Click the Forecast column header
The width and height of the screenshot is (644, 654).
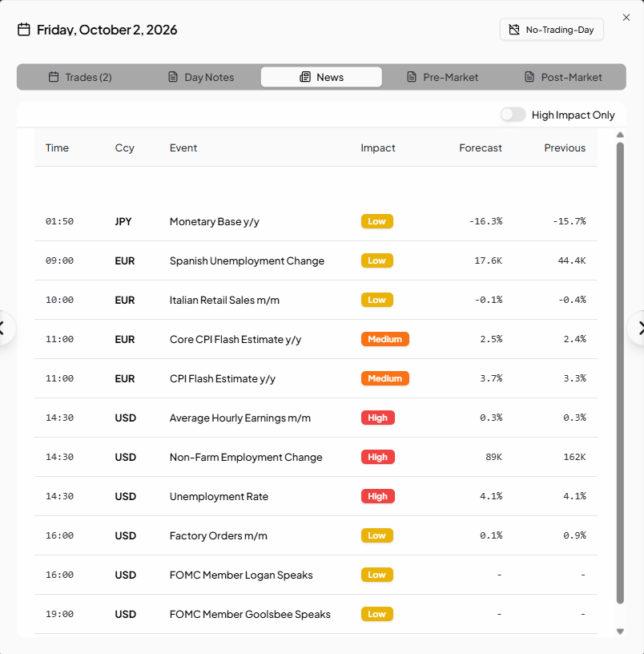click(x=481, y=148)
